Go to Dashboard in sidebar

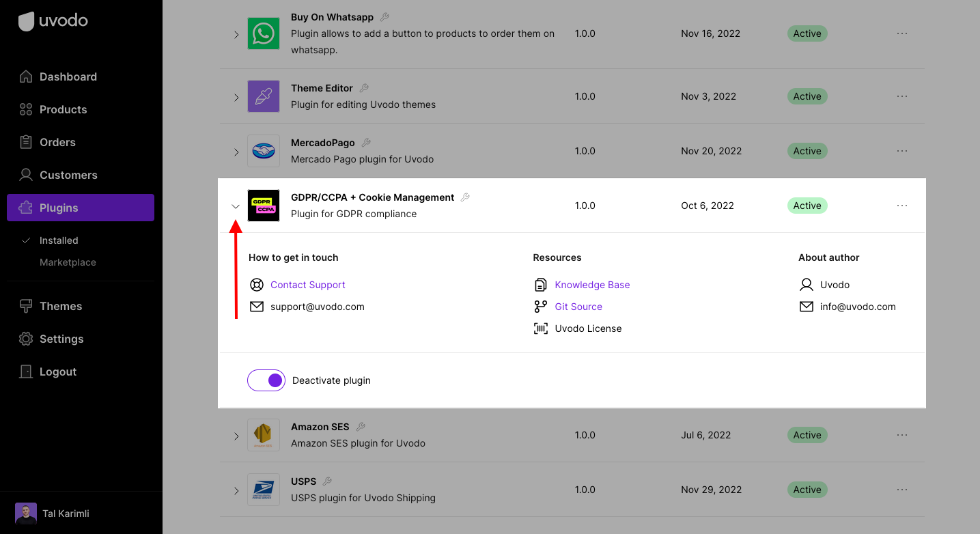pyautogui.click(x=81, y=76)
